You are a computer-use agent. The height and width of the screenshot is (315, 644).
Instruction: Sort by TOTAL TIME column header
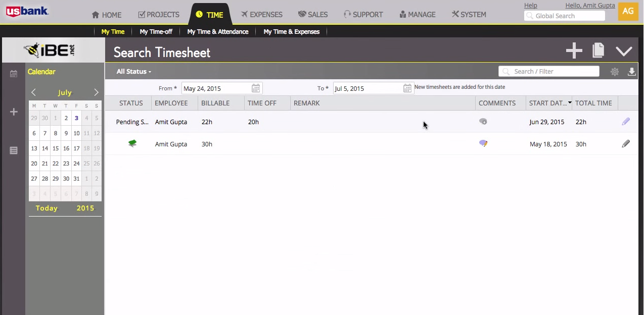click(593, 103)
